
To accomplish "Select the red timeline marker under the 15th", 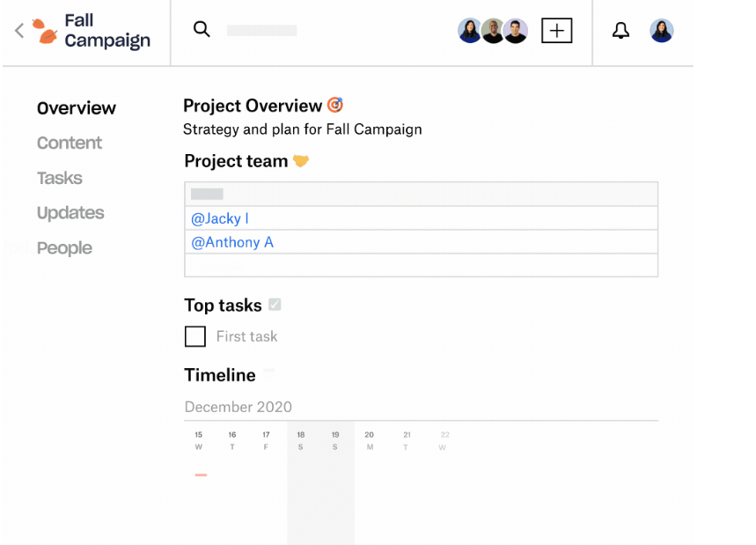I will click(201, 475).
